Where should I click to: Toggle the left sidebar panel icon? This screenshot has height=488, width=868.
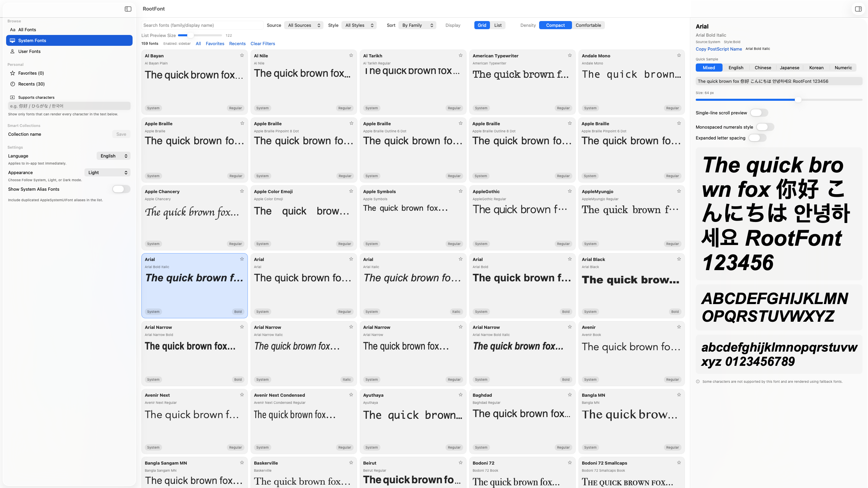point(128,9)
